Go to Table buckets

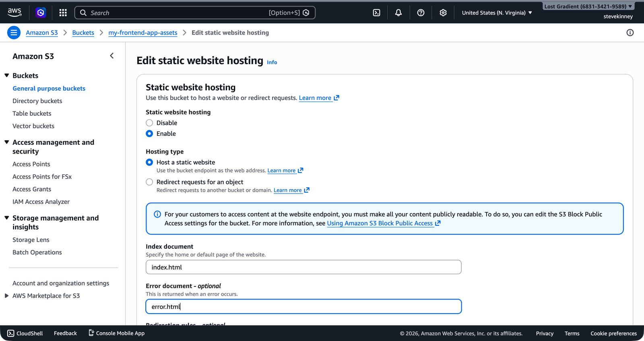click(x=32, y=113)
